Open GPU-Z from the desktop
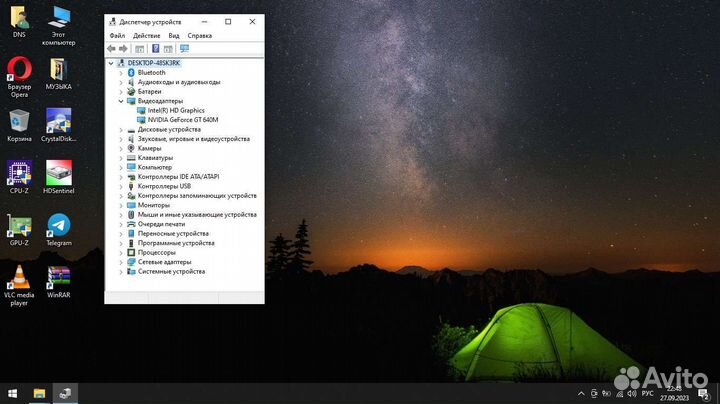This screenshot has height=404, width=720. pos(19,227)
